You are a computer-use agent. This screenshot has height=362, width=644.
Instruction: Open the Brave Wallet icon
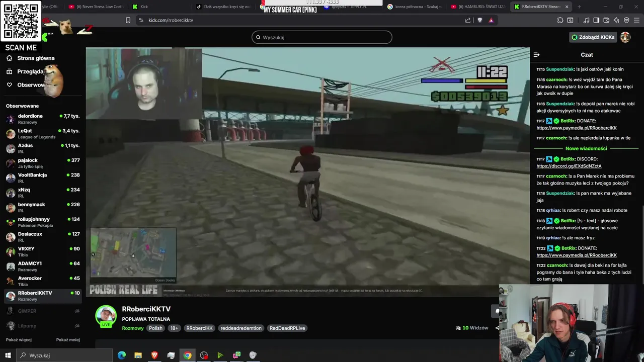coord(606,20)
